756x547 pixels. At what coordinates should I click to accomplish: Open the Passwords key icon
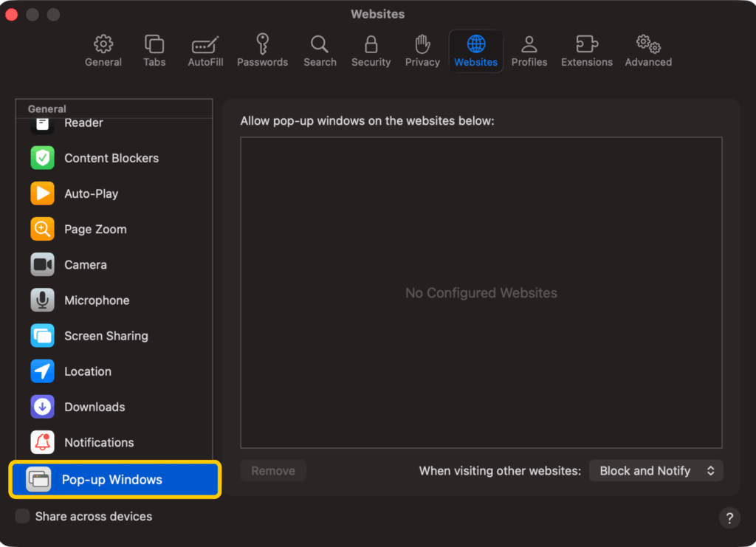tap(262, 44)
